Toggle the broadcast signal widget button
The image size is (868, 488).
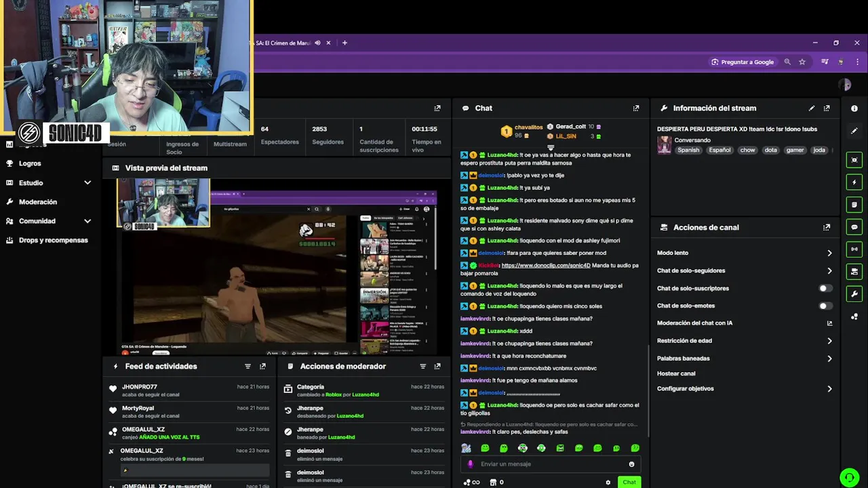[x=854, y=249]
